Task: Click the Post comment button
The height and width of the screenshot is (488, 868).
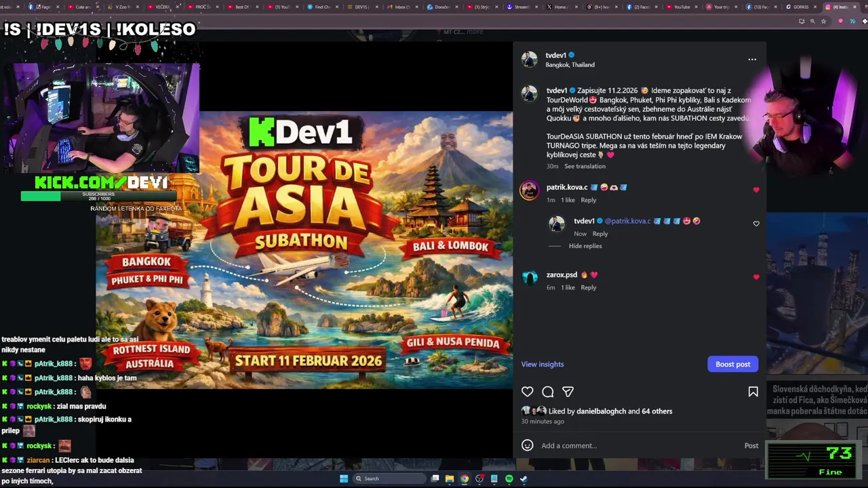Action: click(751, 445)
